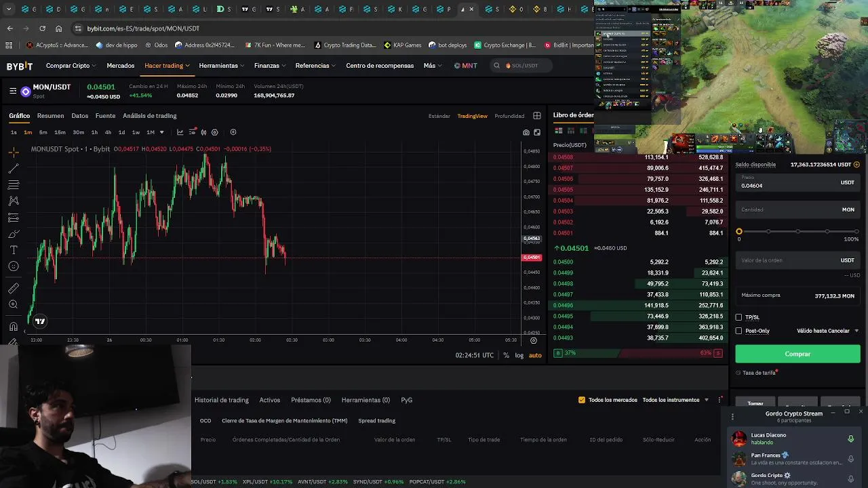The image size is (868, 488).
Task: Enable the Post-Only checkbox
Action: tap(738, 331)
